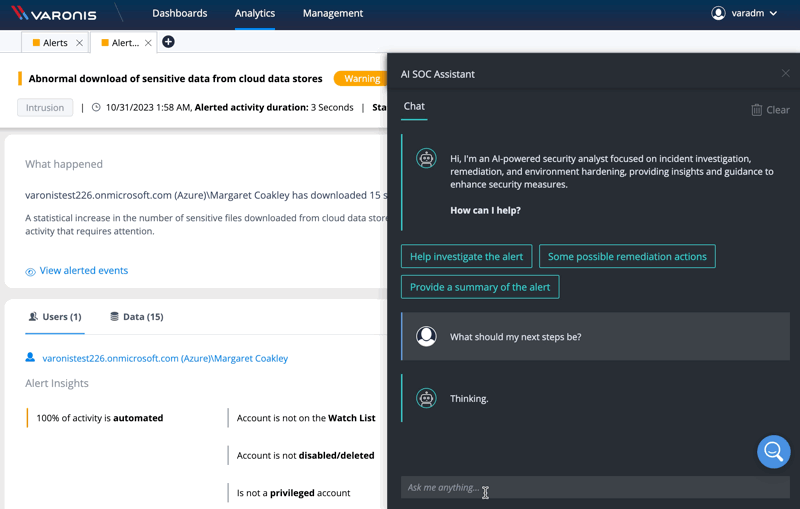Click the eye icon beside View alerted events
This screenshot has width=800, height=509.
click(x=30, y=271)
